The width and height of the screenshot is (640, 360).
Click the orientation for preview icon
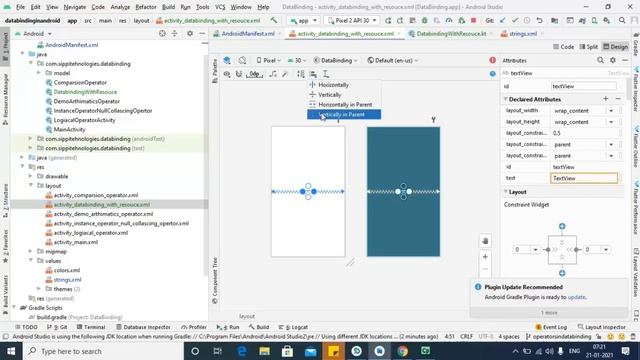242,60
